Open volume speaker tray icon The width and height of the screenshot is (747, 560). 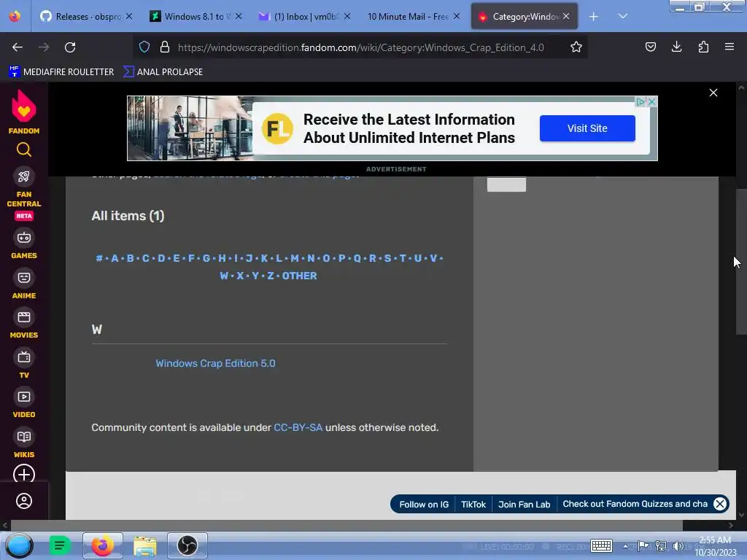tap(677, 545)
